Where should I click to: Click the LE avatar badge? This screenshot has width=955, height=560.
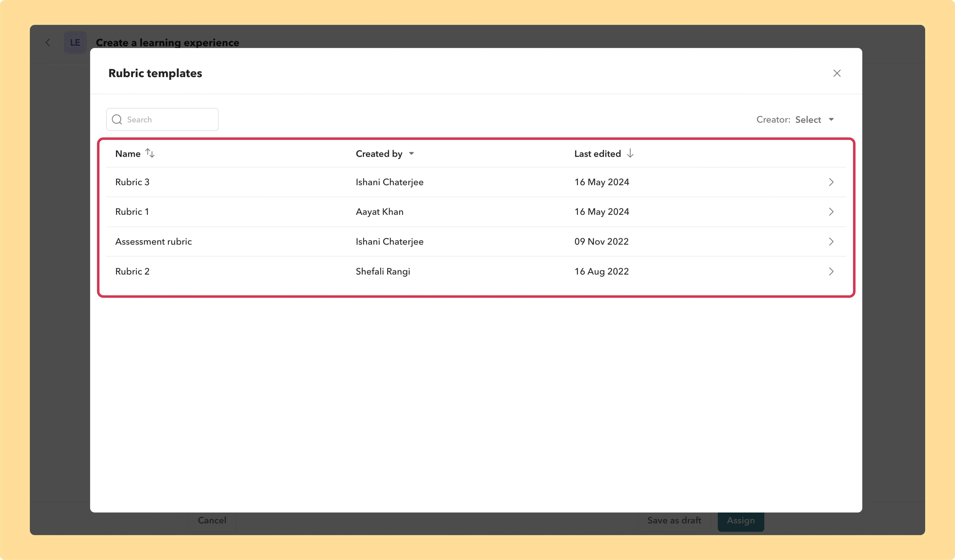click(75, 42)
